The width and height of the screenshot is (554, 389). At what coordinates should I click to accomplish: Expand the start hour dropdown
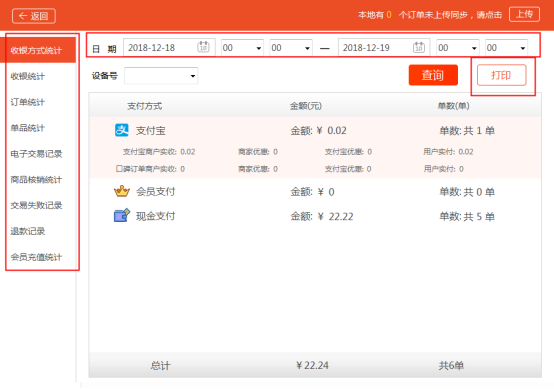point(242,48)
